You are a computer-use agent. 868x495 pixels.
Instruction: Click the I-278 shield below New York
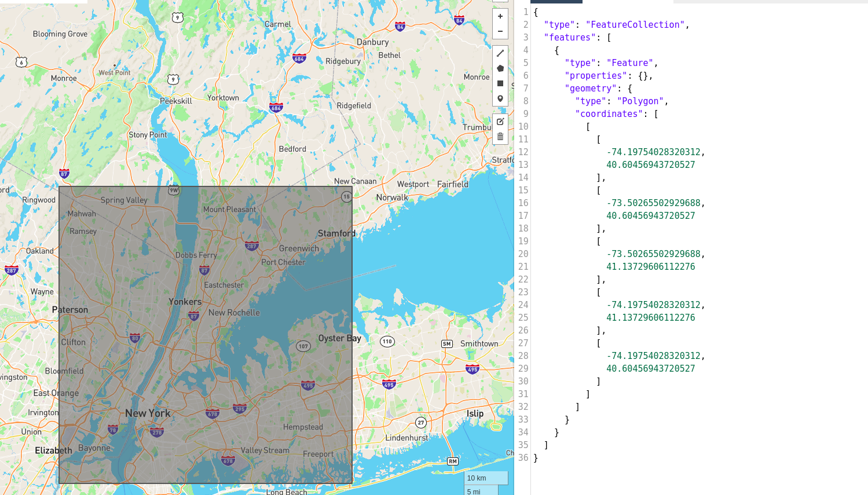[157, 432]
